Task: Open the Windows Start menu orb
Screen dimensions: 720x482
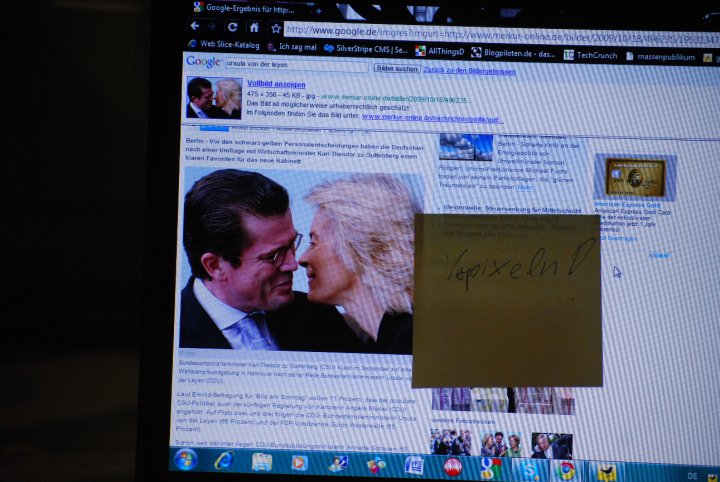Action: 186,459
